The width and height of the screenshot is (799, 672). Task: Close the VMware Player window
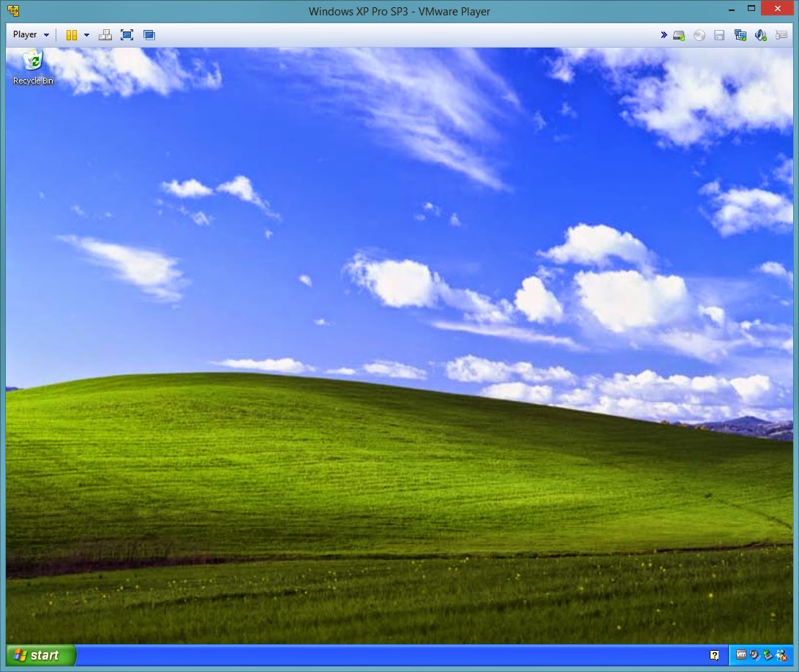tap(778, 9)
